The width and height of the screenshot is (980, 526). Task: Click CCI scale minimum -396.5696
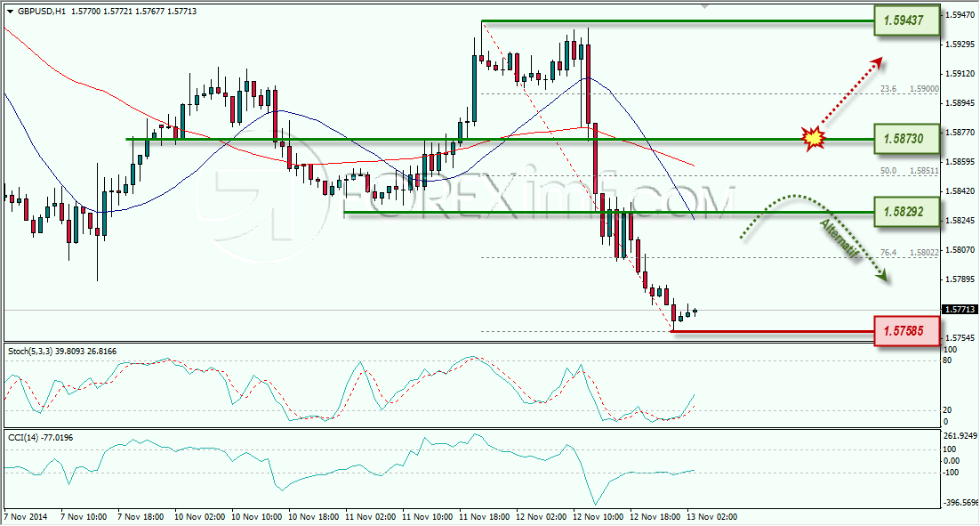(960, 502)
